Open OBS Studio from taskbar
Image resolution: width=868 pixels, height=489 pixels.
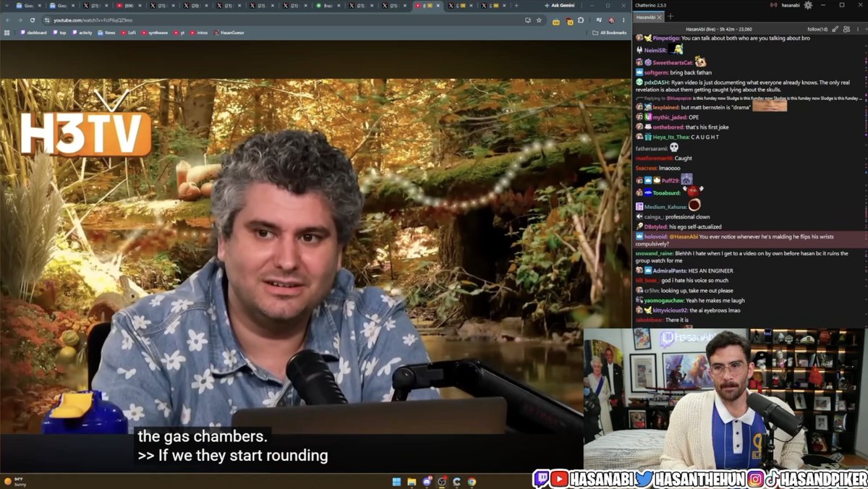pyautogui.click(x=442, y=482)
